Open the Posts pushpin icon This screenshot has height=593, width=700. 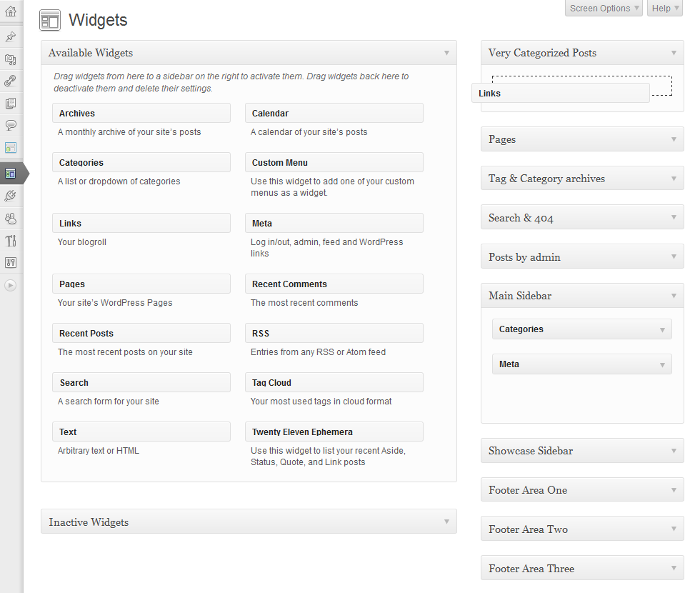point(11,36)
